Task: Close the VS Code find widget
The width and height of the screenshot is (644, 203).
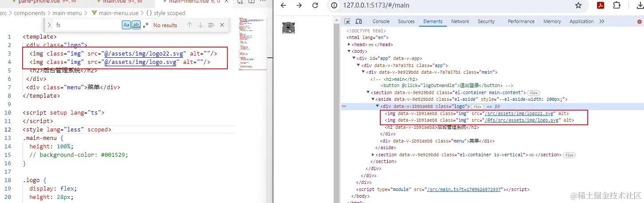Action: coord(222,25)
